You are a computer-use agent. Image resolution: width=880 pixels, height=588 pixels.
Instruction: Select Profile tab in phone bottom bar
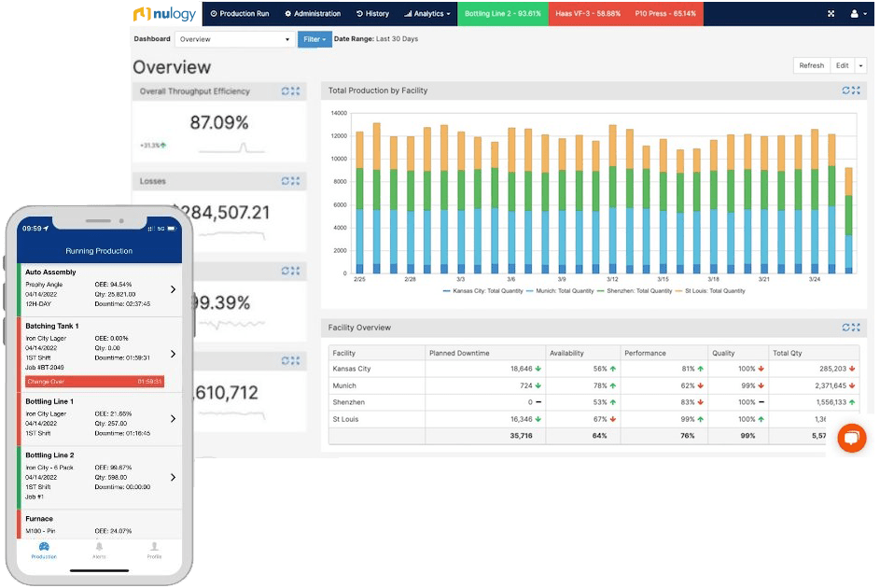154,550
